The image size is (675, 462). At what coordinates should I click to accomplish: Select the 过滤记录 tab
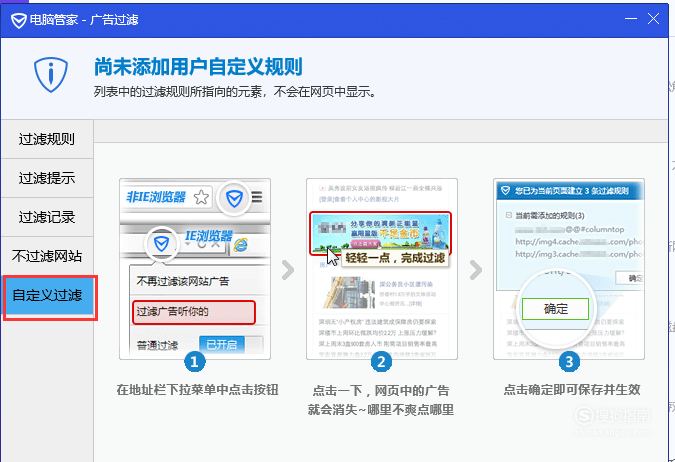(x=47, y=217)
